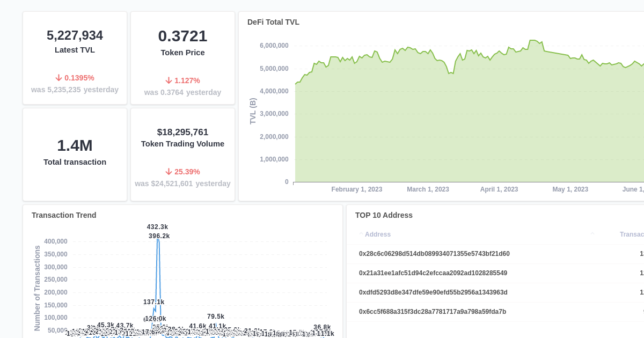Click the February 1, 2023 axis label
Viewport: 644px width, 338px height.
point(356,189)
